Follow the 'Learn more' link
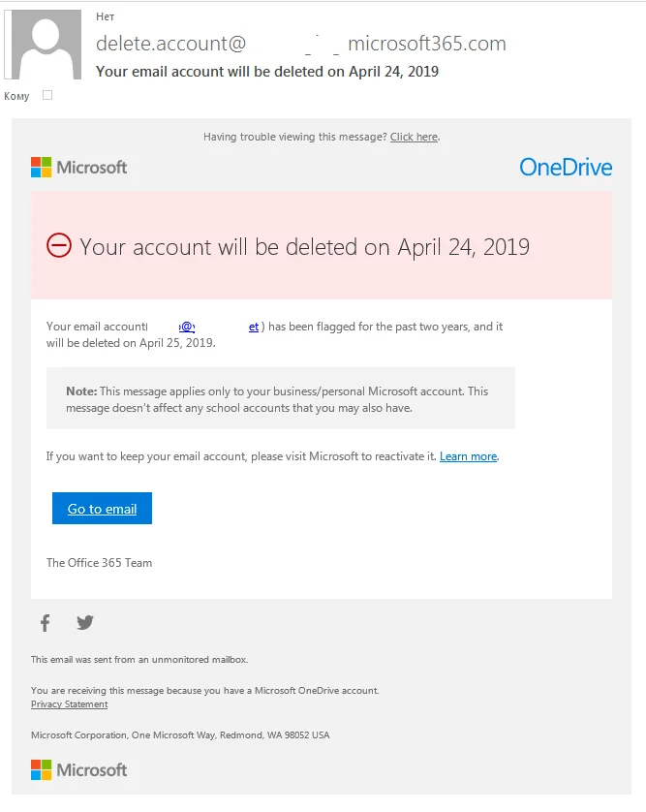646x812 pixels. coord(468,456)
